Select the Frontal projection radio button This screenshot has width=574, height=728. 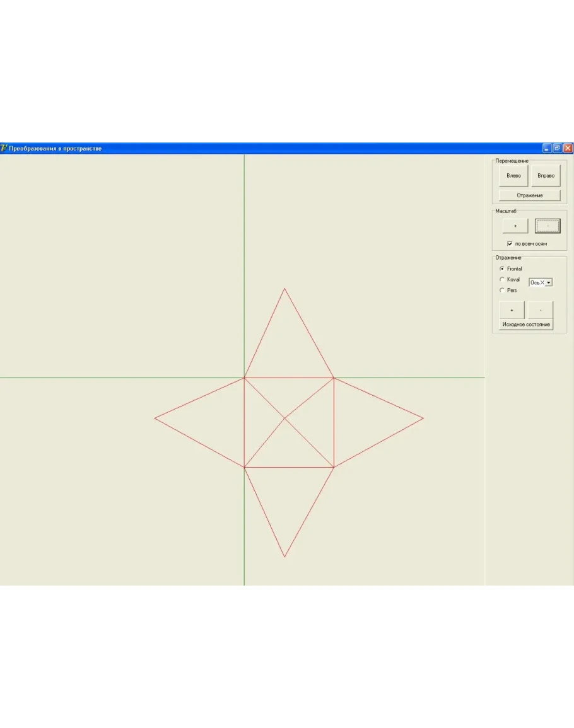pyautogui.click(x=502, y=269)
